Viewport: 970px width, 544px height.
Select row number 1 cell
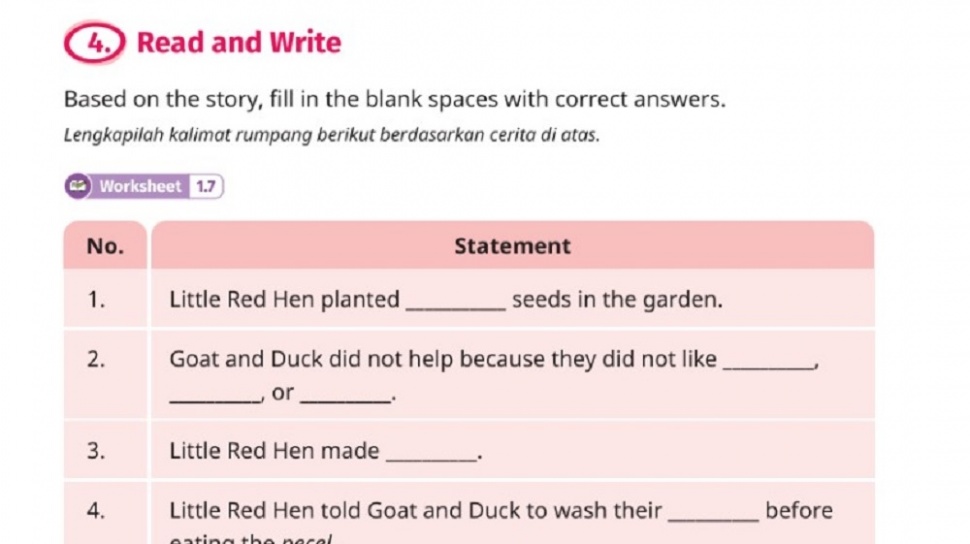97,300
